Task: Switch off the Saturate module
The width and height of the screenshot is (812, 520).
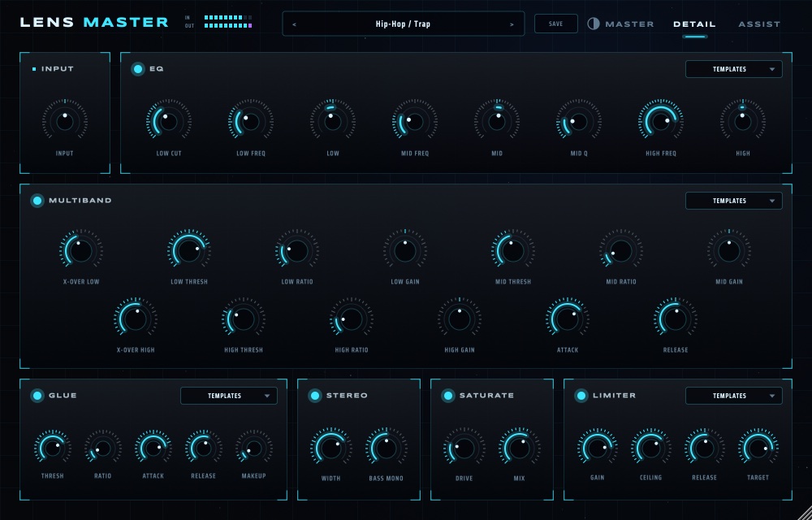Action: tap(448, 396)
